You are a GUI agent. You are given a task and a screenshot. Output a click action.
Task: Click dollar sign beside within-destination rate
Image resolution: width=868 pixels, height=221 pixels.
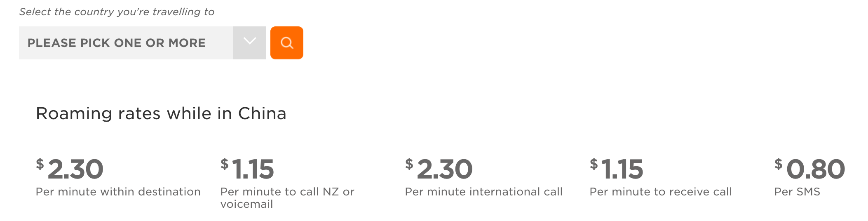[40, 164]
